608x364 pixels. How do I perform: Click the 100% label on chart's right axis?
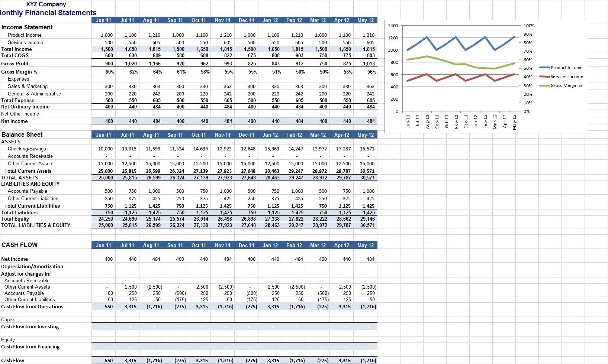tap(529, 26)
